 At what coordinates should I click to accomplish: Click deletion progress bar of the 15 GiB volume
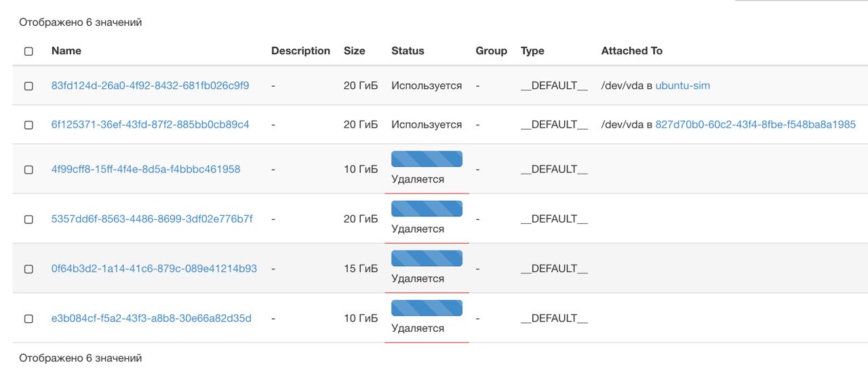point(427,259)
